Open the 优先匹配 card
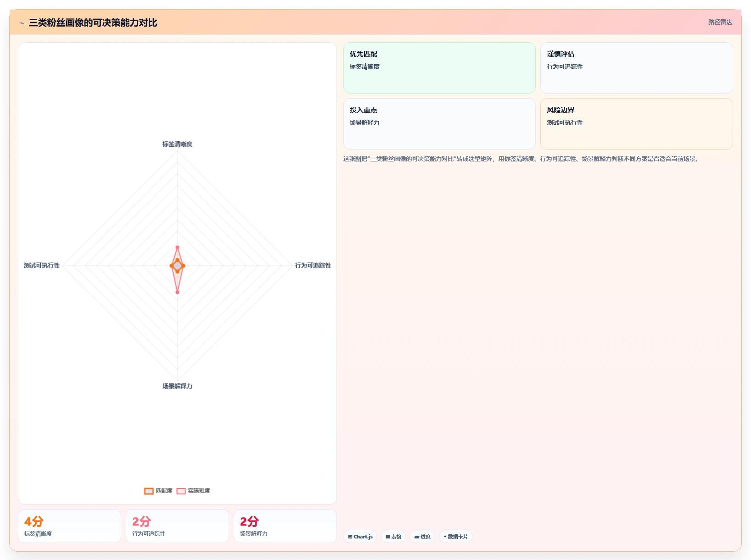 click(439, 68)
